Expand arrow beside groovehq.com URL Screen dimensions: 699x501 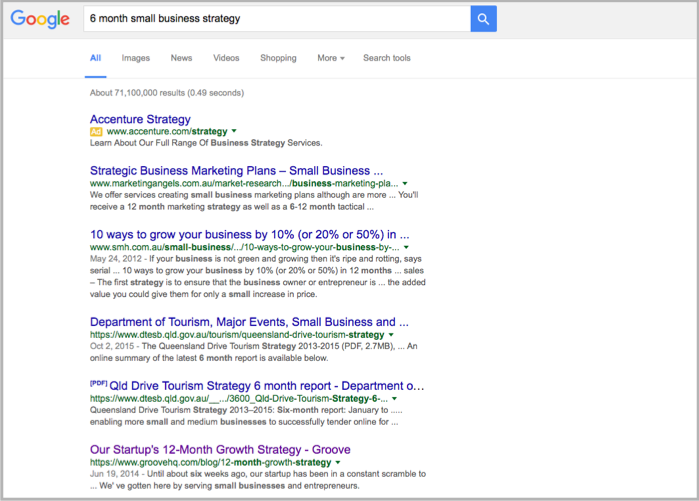click(x=337, y=462)
